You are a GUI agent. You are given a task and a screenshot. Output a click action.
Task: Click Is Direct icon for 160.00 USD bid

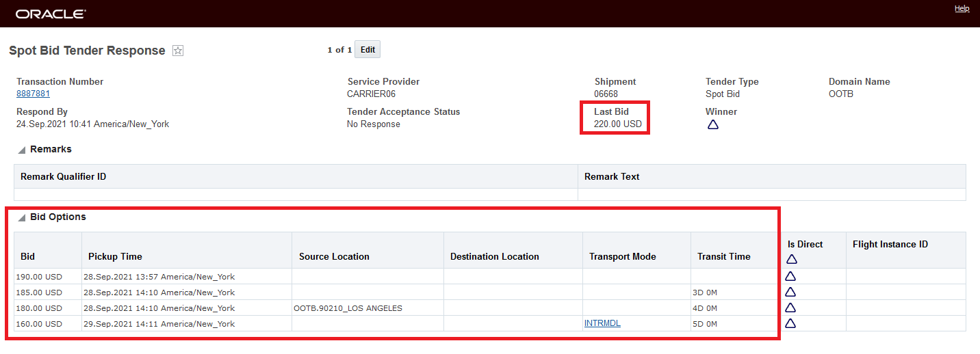click(x=790, y=323)
